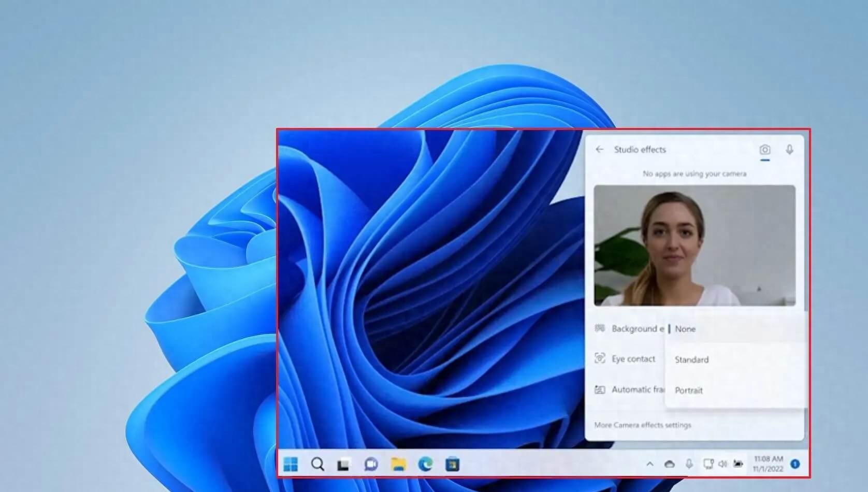The height and width of the screenshot is (492, 868).
Task: Open Task View from the taskbar
Action: click(343, 465)
